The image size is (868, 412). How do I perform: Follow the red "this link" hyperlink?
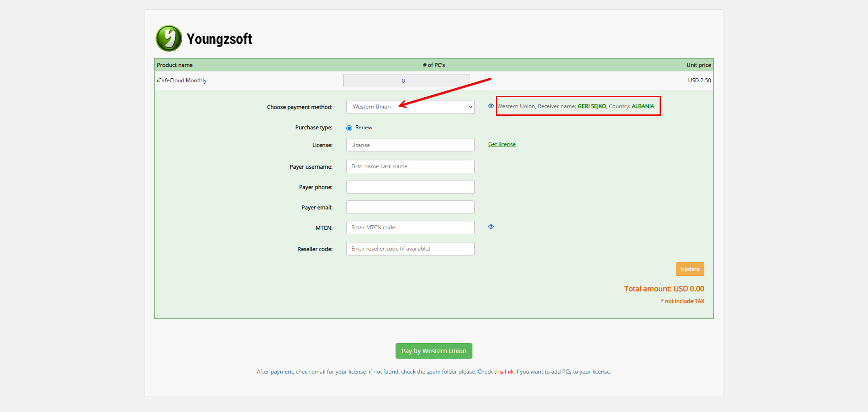pyautogui.click(x=504, y=372)
